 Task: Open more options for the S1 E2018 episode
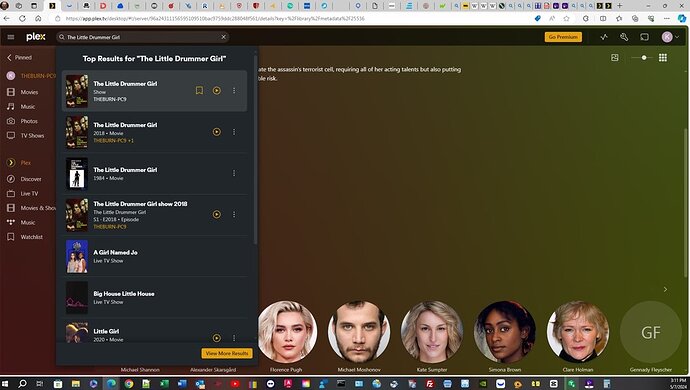click(x=234, y=214)
